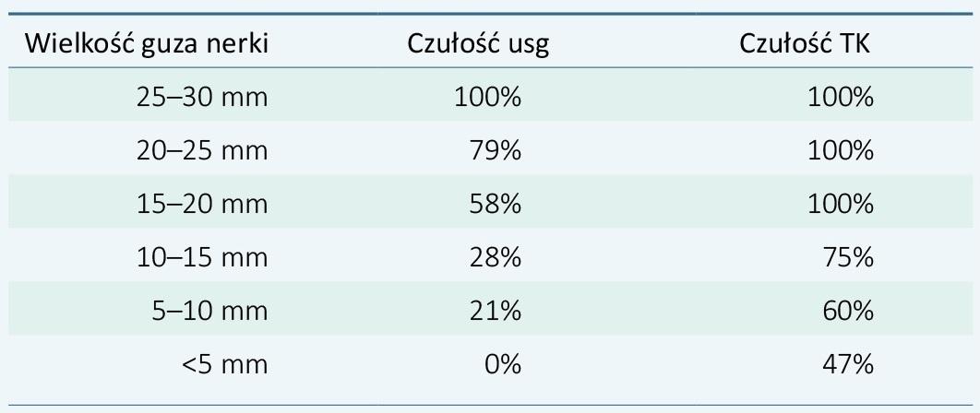Screen dimensions: 980x413
Task: Click the 28% usg sensitivity cell
Action: coord(495,257)
